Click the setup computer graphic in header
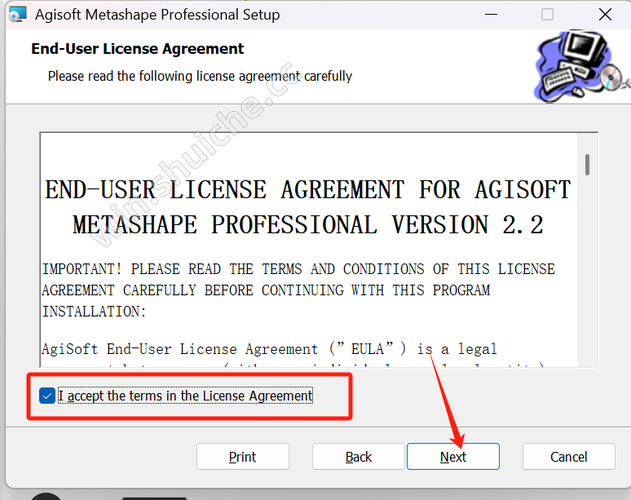Screen dimensions: 631x500 [x=582, y=66]
